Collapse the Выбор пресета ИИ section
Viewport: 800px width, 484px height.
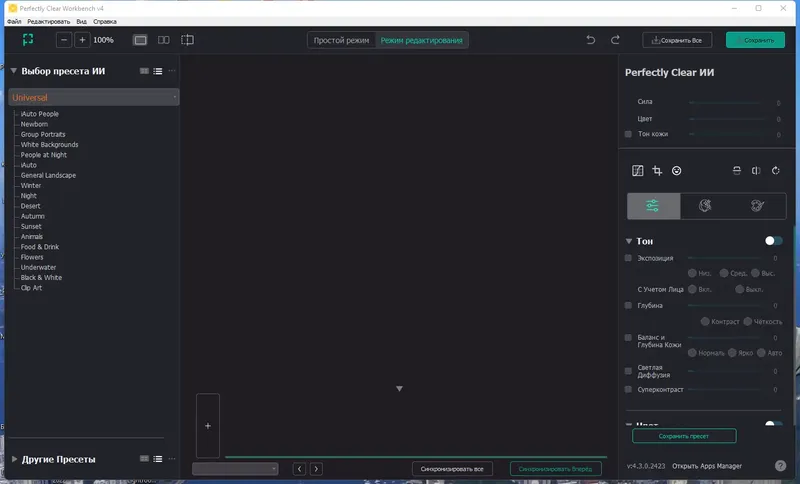tap(14, 71)
